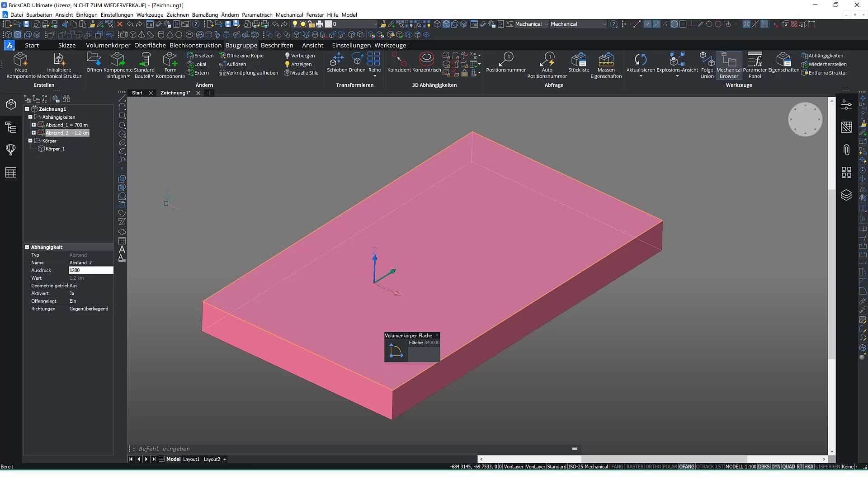Toggle QUAD in the status bar
The width and height of the screenshot is (868, 488).
pyautogui.click(x=788, y=467)
